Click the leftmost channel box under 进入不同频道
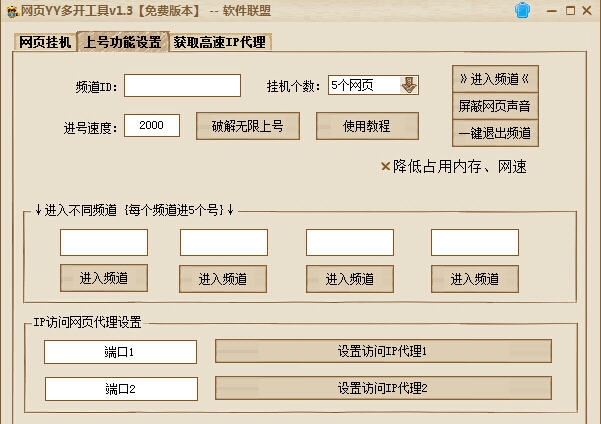 pos(103,242)
